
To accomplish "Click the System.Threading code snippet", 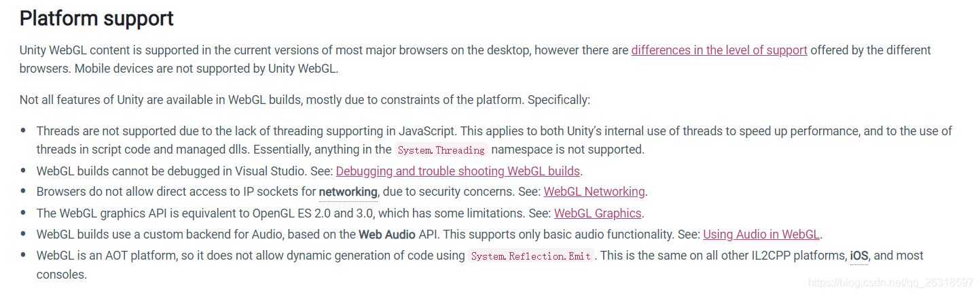I will [x=441, y=150].
